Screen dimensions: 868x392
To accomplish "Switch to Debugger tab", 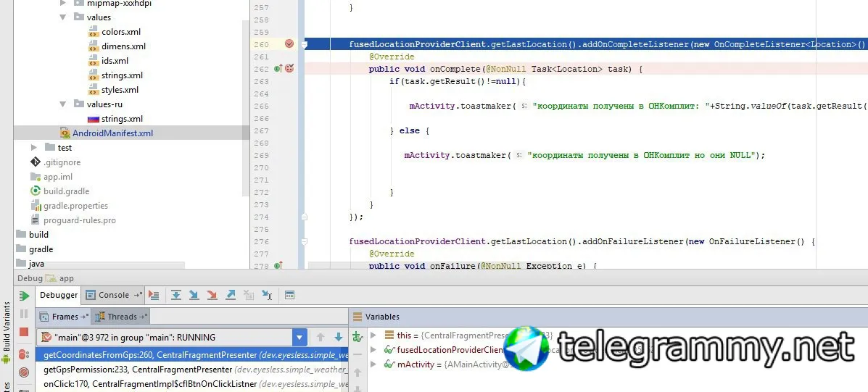I will (x=58, y=295).
